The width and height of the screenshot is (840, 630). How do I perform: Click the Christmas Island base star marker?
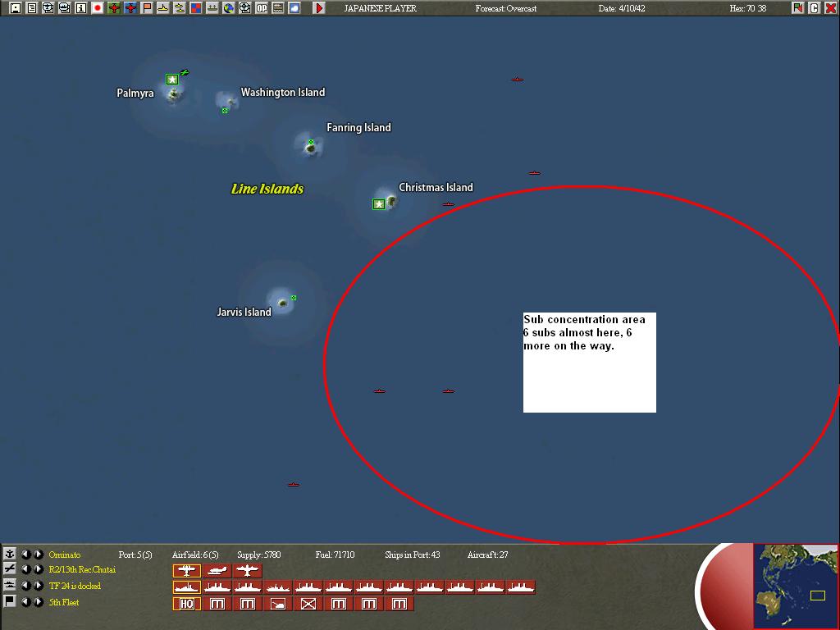point(379,204)
